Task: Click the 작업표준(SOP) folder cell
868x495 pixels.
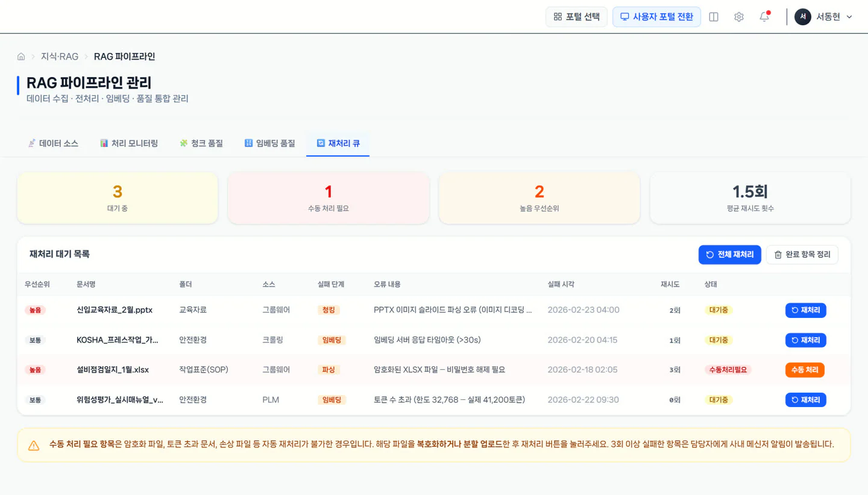Action: point(204,370)
